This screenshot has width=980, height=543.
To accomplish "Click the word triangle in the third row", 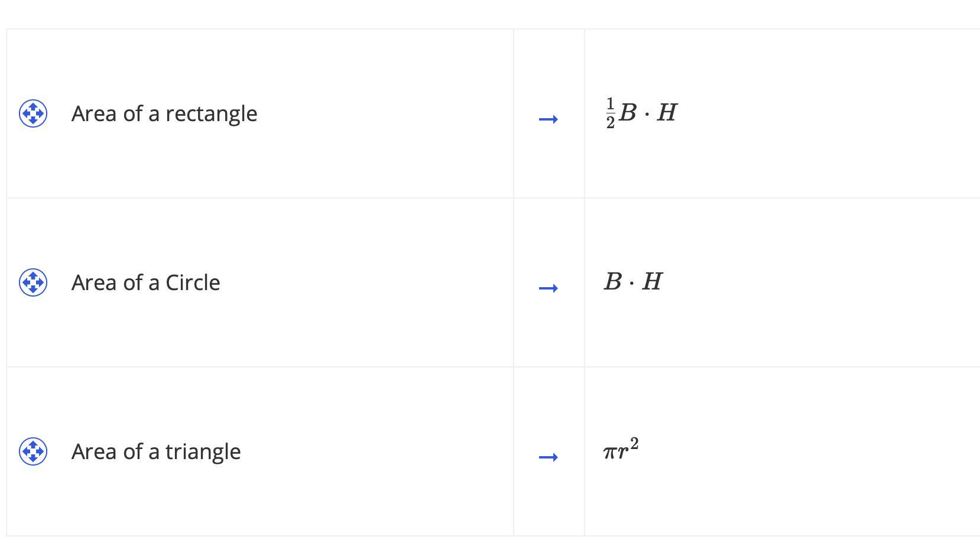I will 203,451.
